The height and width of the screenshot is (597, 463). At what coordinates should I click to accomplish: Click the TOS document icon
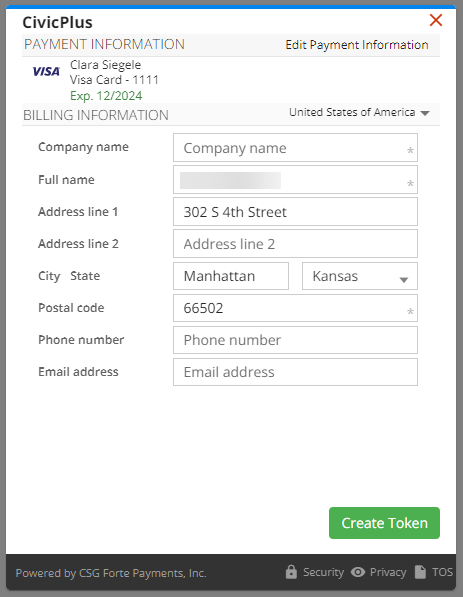pyautogui.click(x=420, y=572)
